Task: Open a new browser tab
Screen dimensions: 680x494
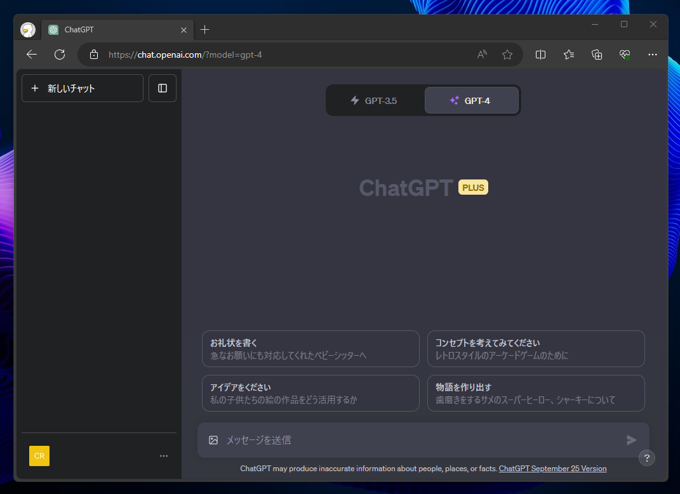Action: coord(205,29)
